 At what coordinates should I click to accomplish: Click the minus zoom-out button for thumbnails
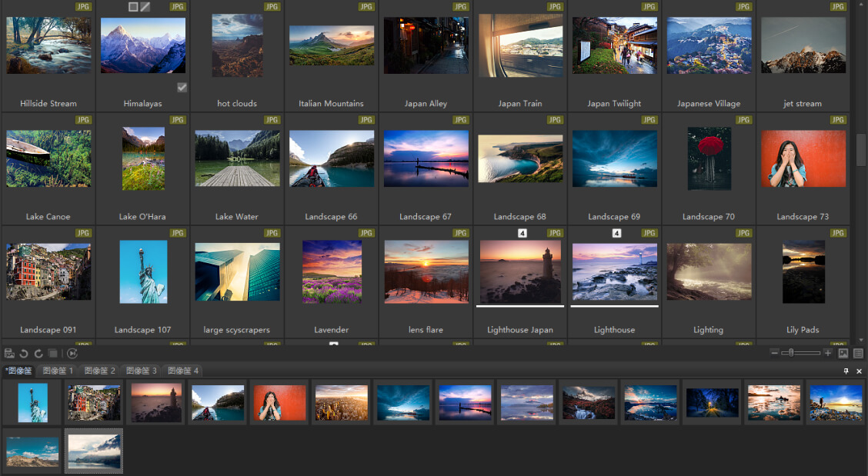pos(774,352)
